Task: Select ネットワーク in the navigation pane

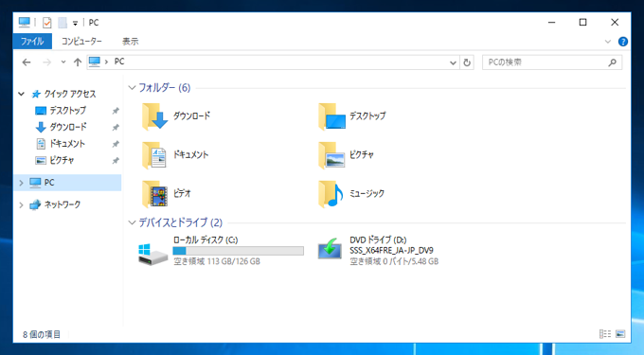Action: (x=62, y=204)
